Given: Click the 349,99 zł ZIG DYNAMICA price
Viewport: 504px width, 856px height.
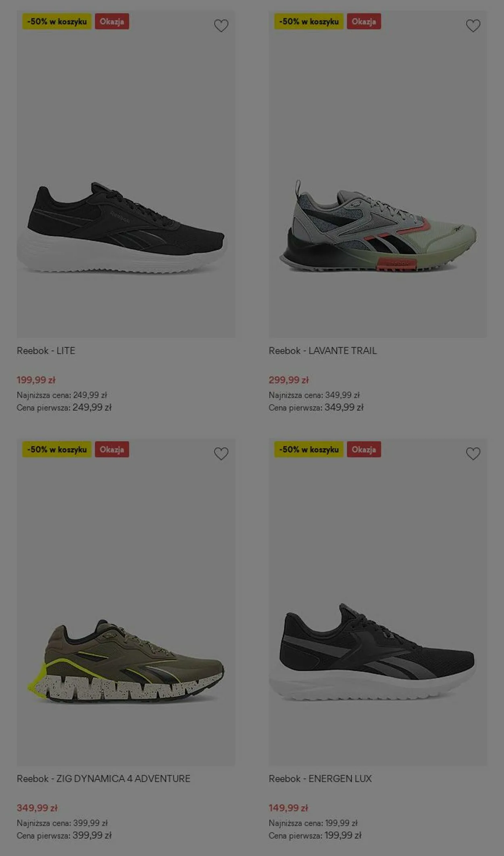Looking at the screenshot, I should click(x=37, y=808).
